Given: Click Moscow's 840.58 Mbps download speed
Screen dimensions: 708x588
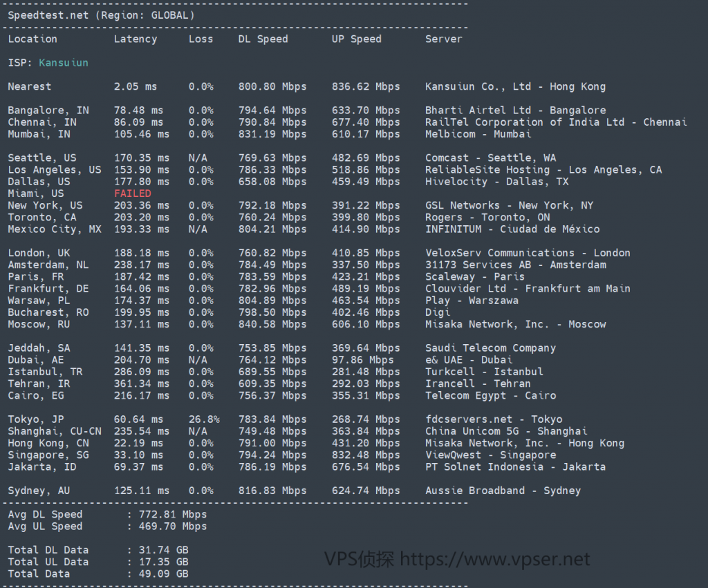Looking at the screenshot, I should [272, 324].
